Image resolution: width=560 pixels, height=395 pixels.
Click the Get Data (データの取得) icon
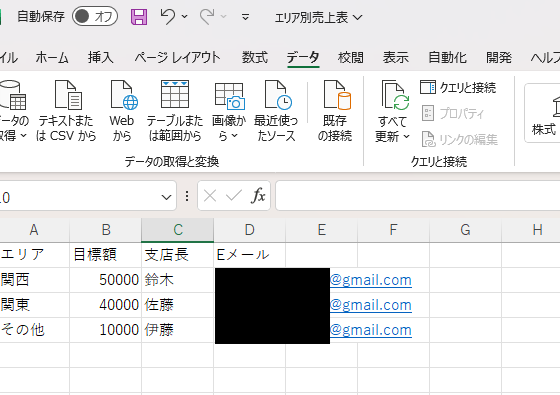click(x=13, y=95)
